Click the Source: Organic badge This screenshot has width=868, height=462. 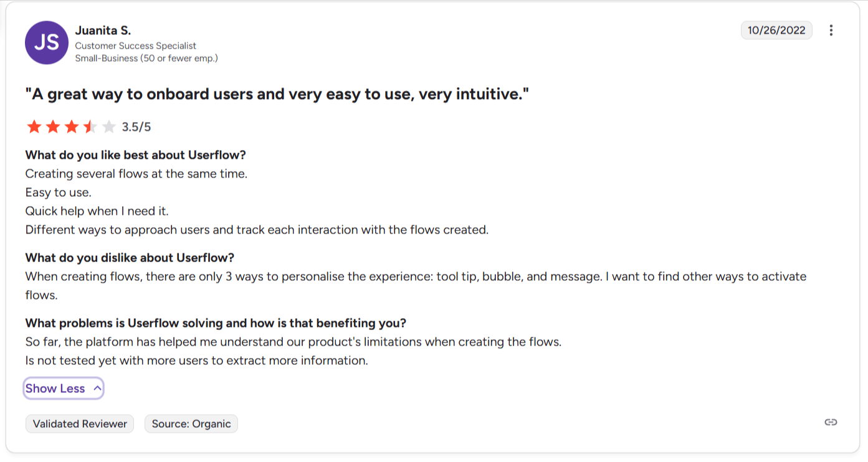click(191, 424)
